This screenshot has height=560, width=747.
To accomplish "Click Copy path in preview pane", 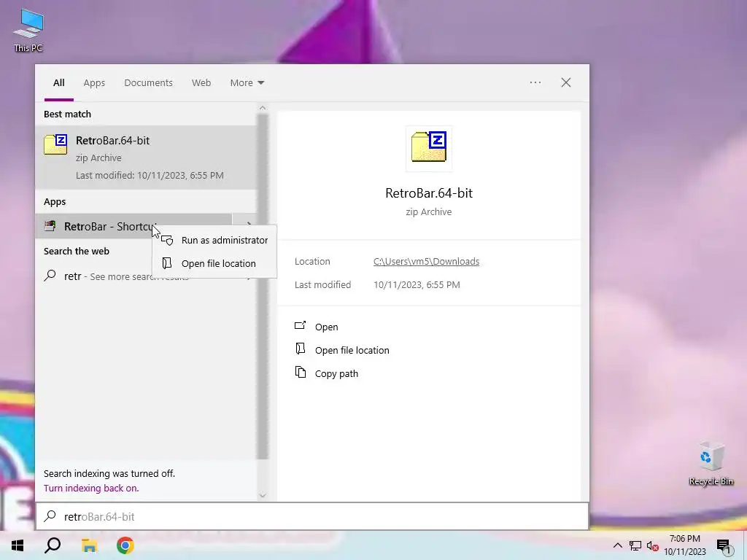I will (x=336, y=374).
